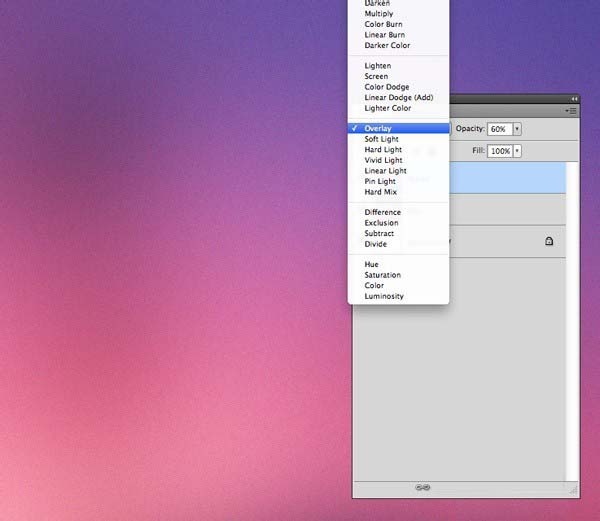This screenshot has width=600, height=521.
Task: Click the Fill 100% field
Action: tap(500, 151)
